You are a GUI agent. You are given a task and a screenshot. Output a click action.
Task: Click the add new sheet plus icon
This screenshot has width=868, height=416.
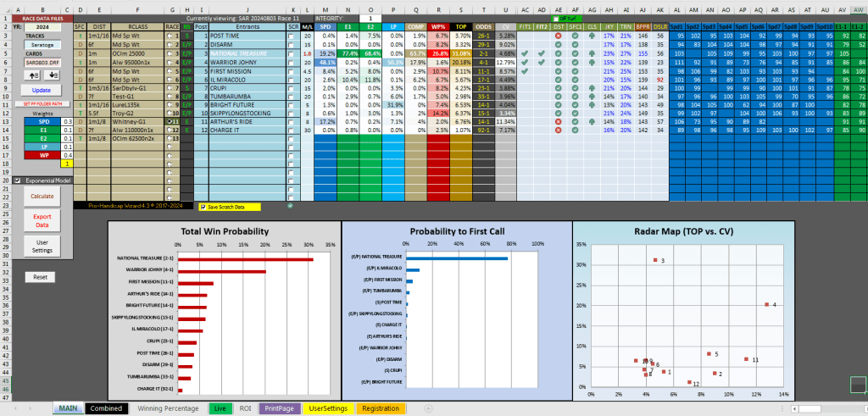point(427,408)
